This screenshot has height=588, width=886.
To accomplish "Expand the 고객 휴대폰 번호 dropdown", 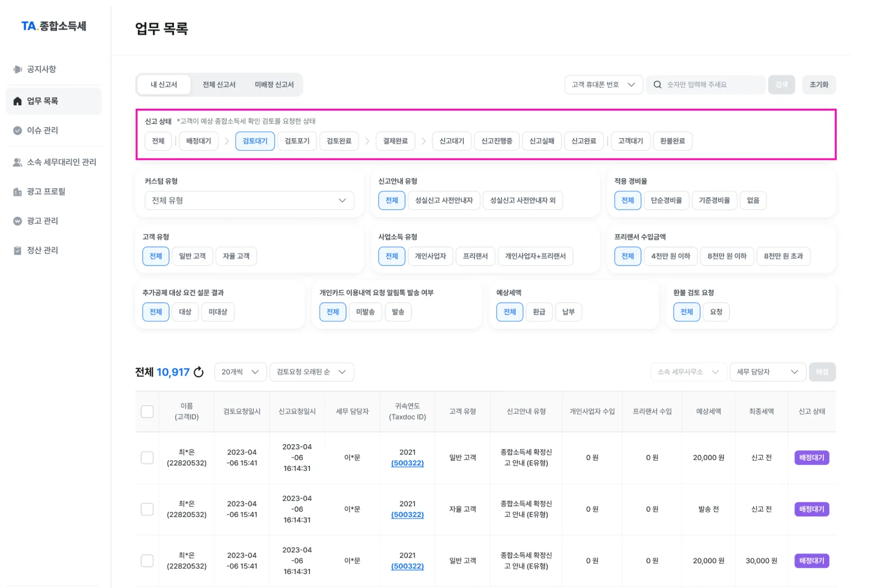I will 603,84.
